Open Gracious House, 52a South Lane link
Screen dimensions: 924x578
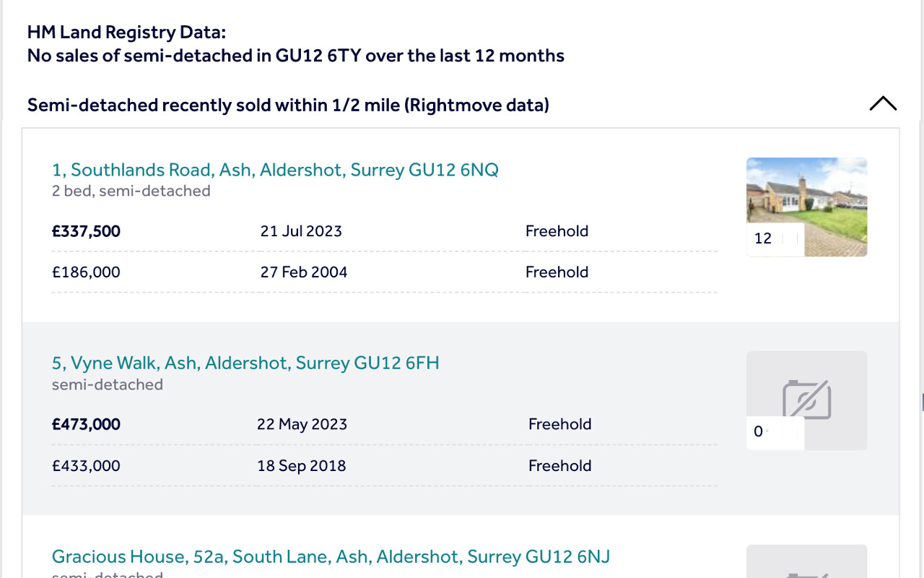click(x=331, y=557)
